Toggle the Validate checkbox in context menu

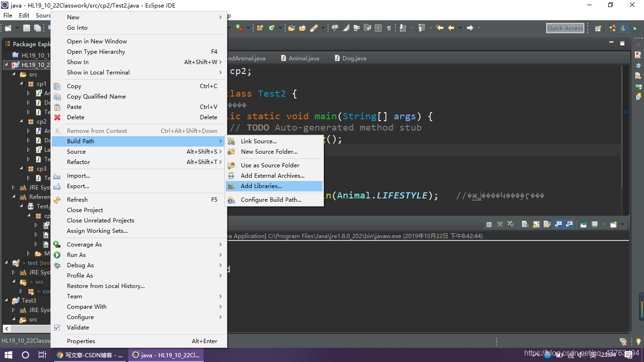point(57,328)
